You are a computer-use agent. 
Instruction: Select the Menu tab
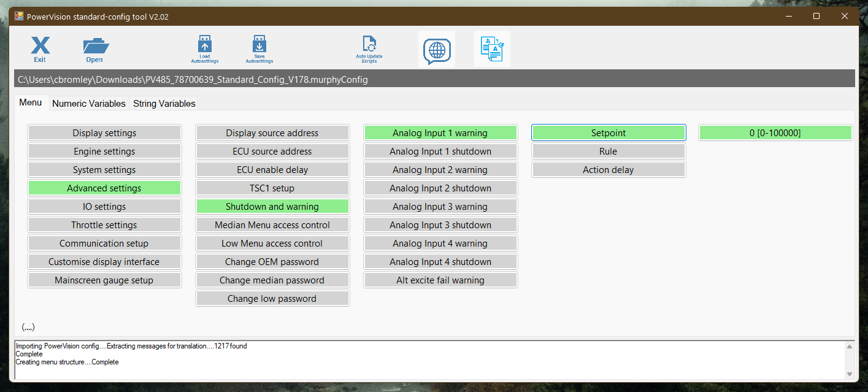pos(31,102)
